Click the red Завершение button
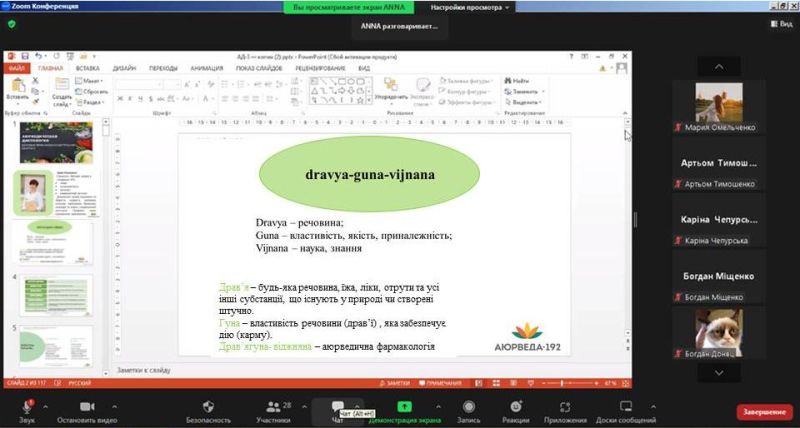This screenshot has height=428, width=800. [x=764, y=411]
